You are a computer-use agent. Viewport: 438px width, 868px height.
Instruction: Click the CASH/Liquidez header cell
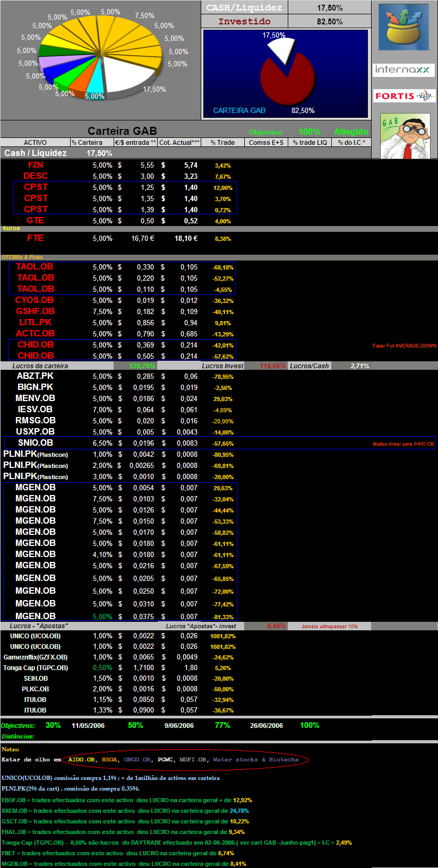coord(244,7)
